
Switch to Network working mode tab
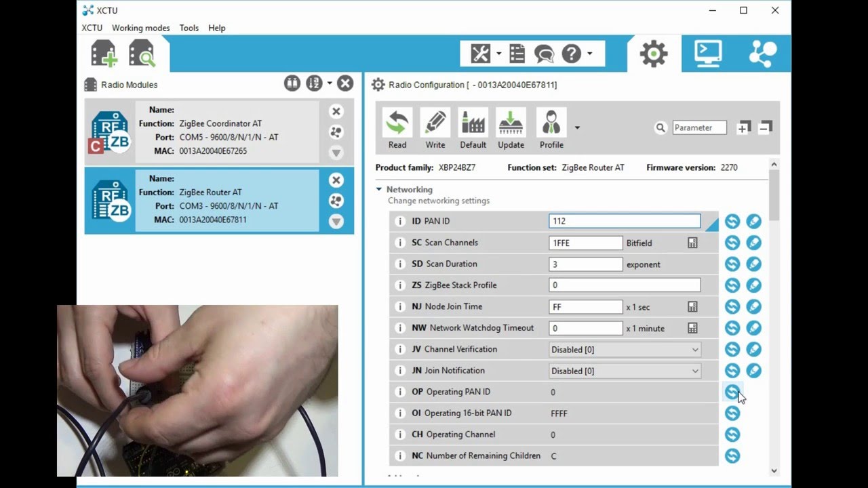763,54
